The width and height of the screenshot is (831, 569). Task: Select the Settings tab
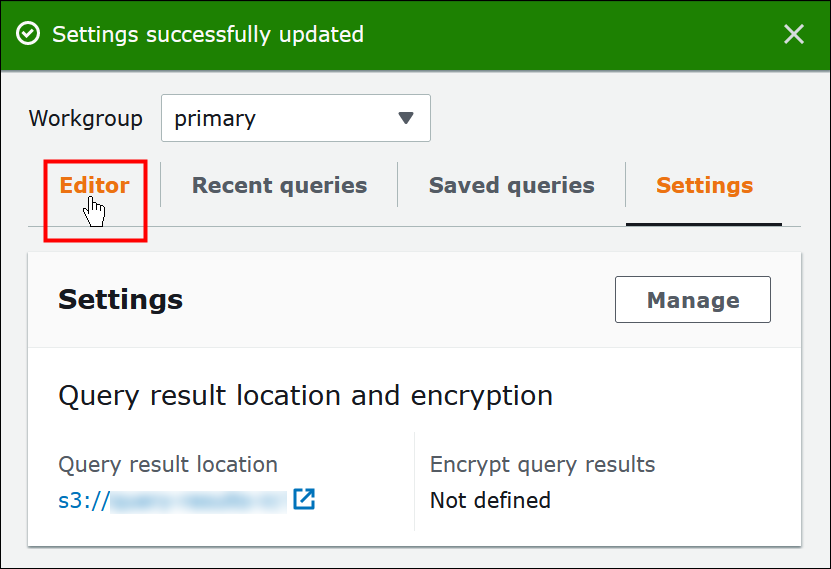(x=704, y=186)
